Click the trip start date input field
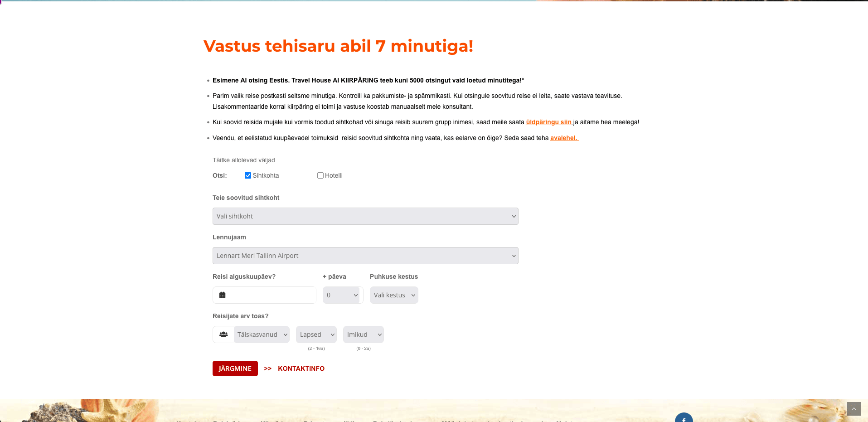868x422 pixels. [x=271, y=295]
